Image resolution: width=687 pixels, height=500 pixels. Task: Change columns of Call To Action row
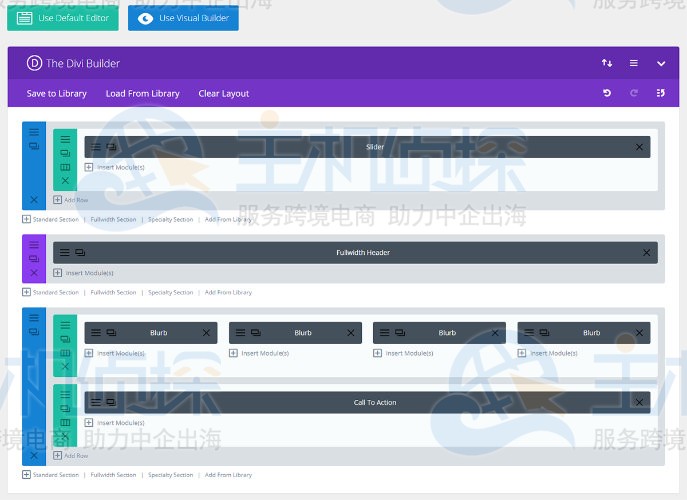(x=65, y=422)
